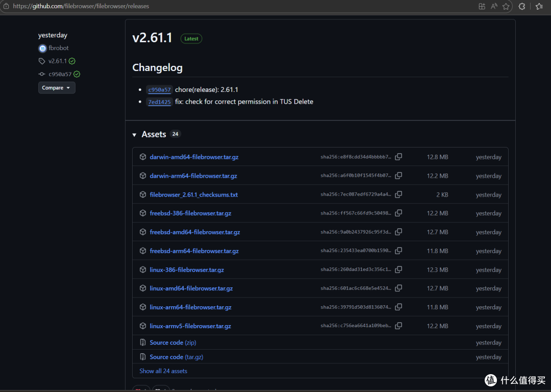Click package icon beside freebsd-386-filebrowser.tar.gz
Image resolution: width=551 pixels, height=392 pixels.
(x=143, y=213)
